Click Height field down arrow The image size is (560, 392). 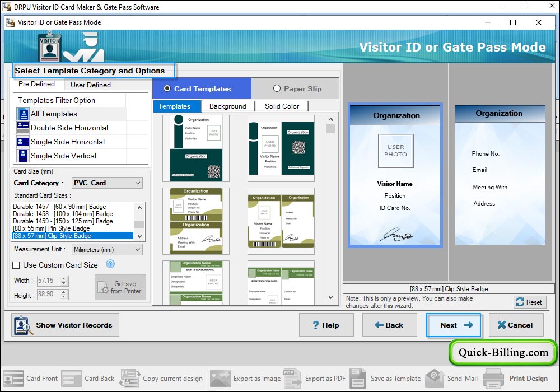pos(64,297)
